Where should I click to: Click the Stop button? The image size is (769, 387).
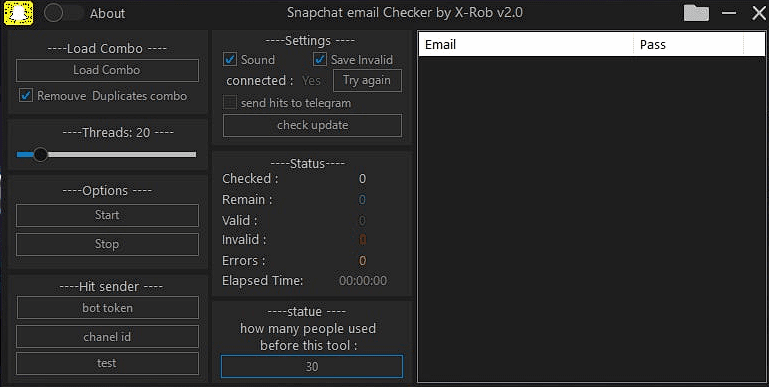pyautogui.click(x=107, y=244)
